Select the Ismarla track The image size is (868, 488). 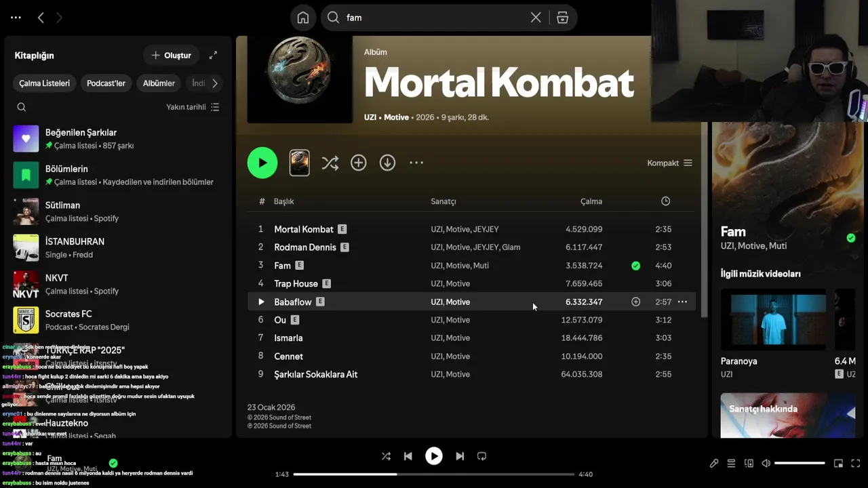[471, 338]
